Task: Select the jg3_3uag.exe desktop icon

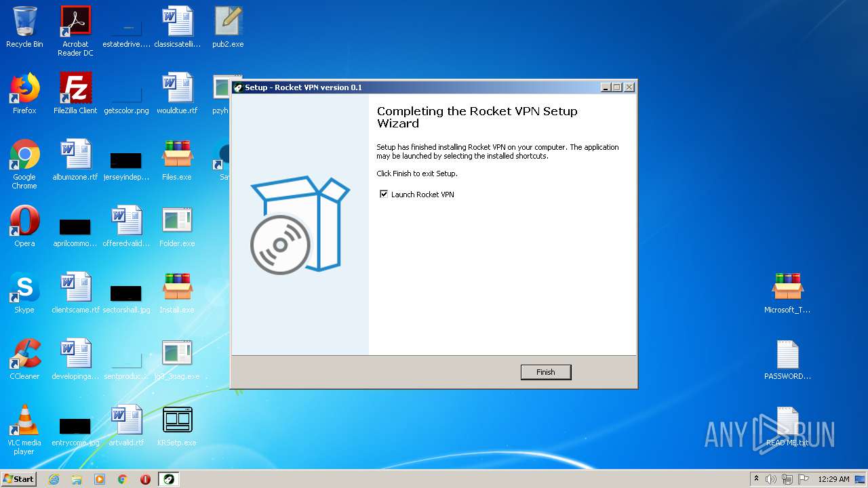Action: click(x=177, y=359)
